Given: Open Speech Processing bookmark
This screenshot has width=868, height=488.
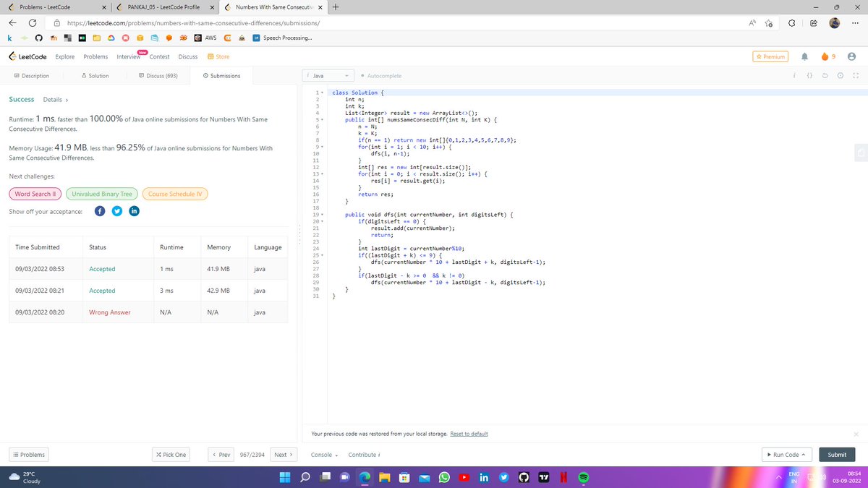Looking at the screenshot, I should [283, 38].
